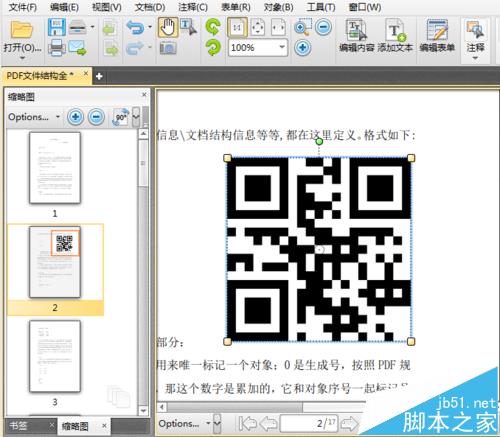Click the Save floppy disk icon
The width and height of the screenshot is (500, 437).
click(x=56, y=27)
